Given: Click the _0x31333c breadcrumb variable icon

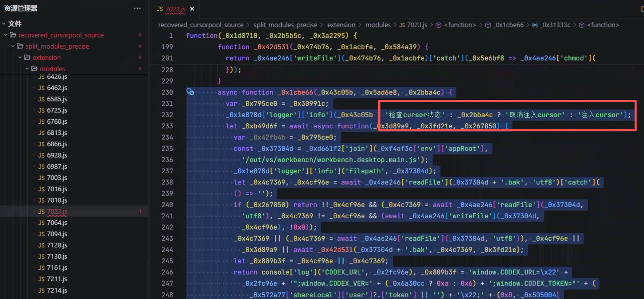Looking at the screenshot, I should point(535,25).
